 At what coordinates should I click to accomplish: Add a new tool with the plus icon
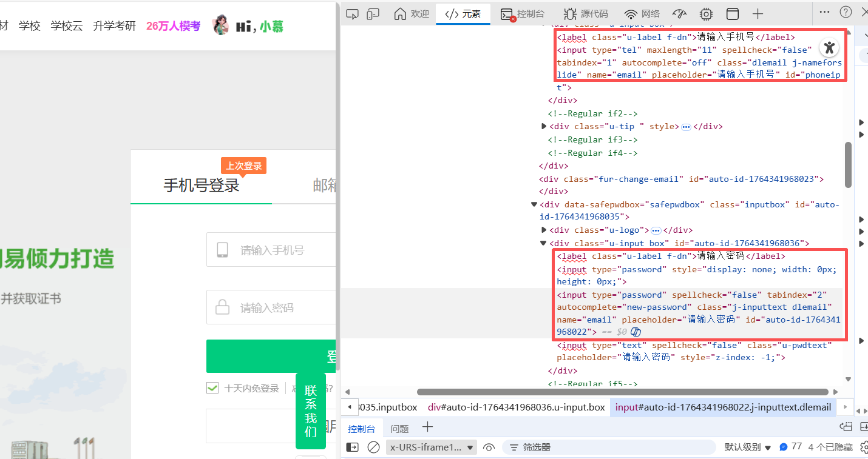click(758, 13)
